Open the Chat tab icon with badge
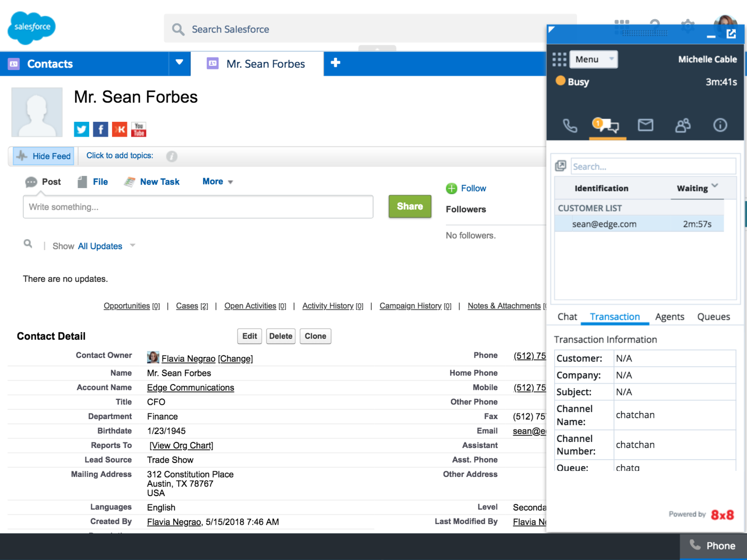The image size is (747, 560). coord(606,125)
